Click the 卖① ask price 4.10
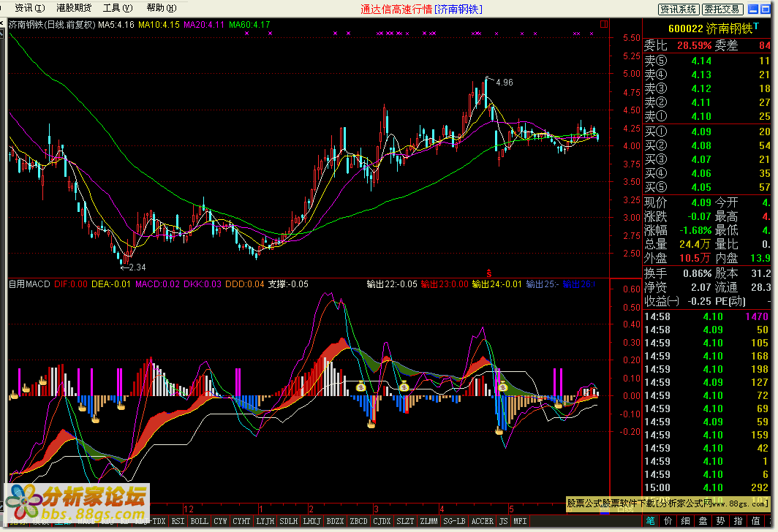 click(x=701, y=116)
